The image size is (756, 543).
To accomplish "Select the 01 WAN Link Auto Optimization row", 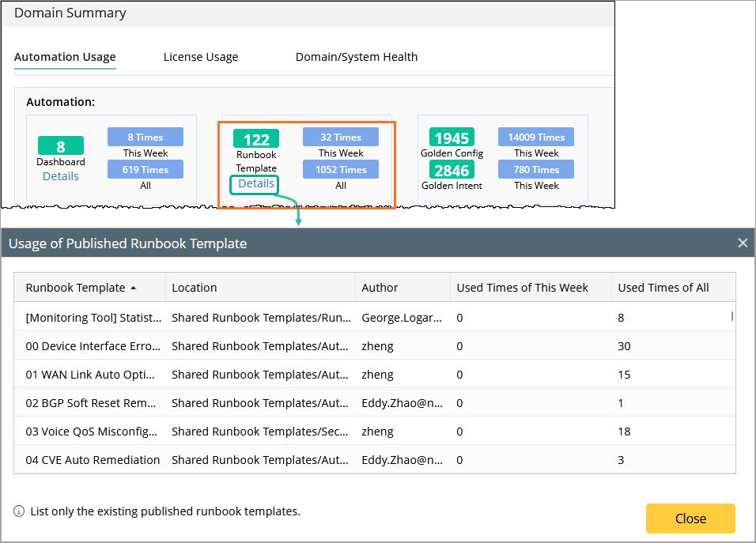I will 93,375.
